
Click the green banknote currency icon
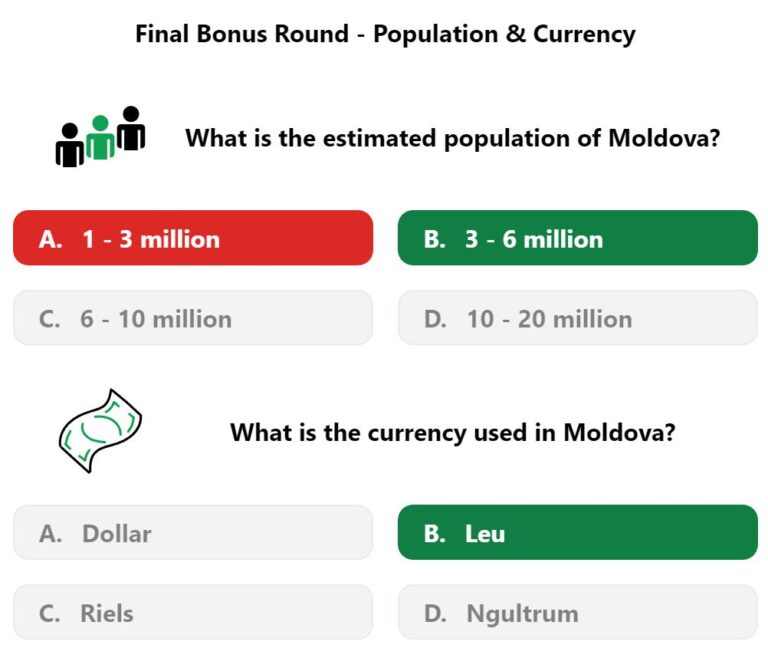pyautogui.click(x=100, y=431)
